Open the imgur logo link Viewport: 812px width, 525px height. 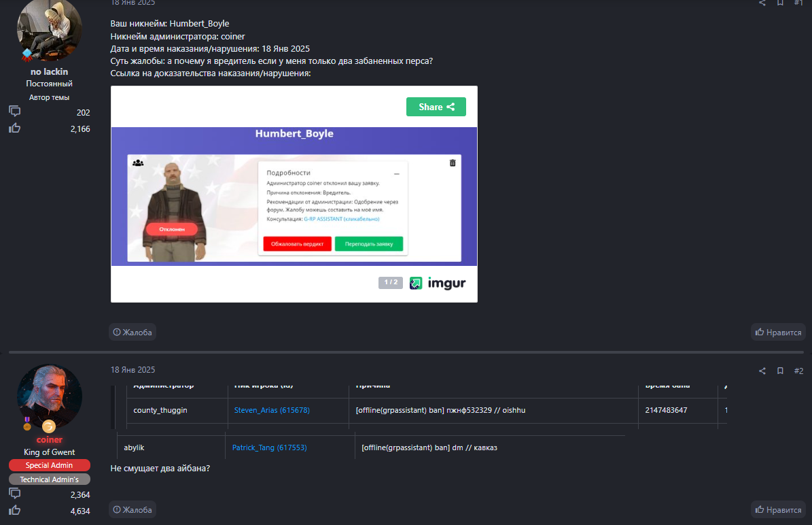(438, 283)
